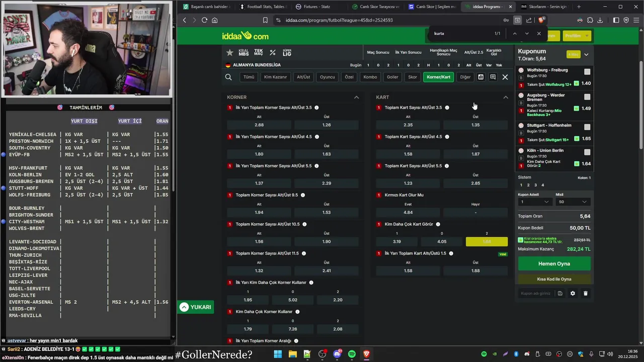This screenshot has width=644, height=362.
Task: Click the Hemen Oyna button
Action: [554, 263]
